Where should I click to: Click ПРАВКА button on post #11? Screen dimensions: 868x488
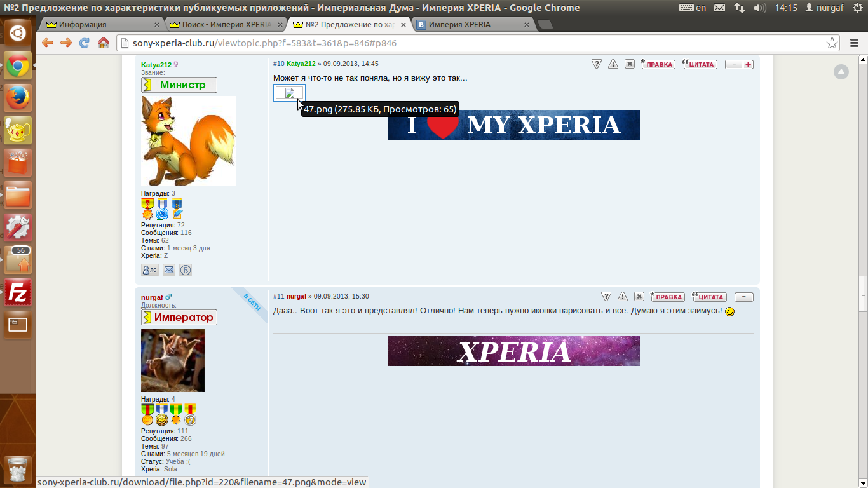click(667, 297)
